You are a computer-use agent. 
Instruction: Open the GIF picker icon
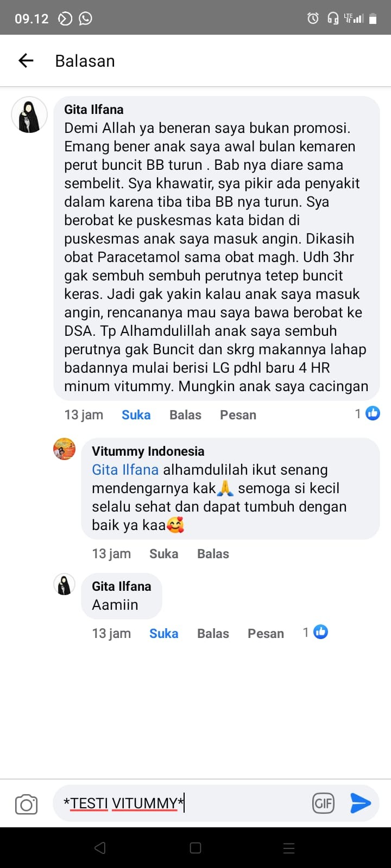point(323,803)
